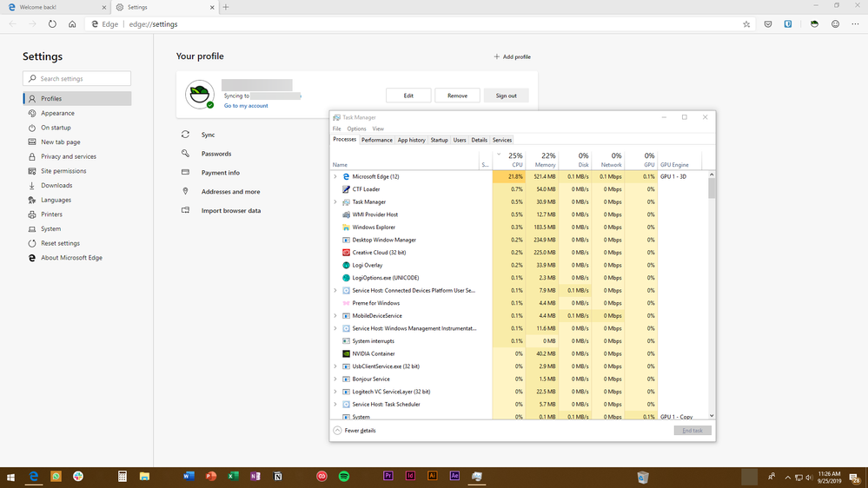Open the Task Manager Options menu
Viewport: 868px width, 488px height.
356,129
